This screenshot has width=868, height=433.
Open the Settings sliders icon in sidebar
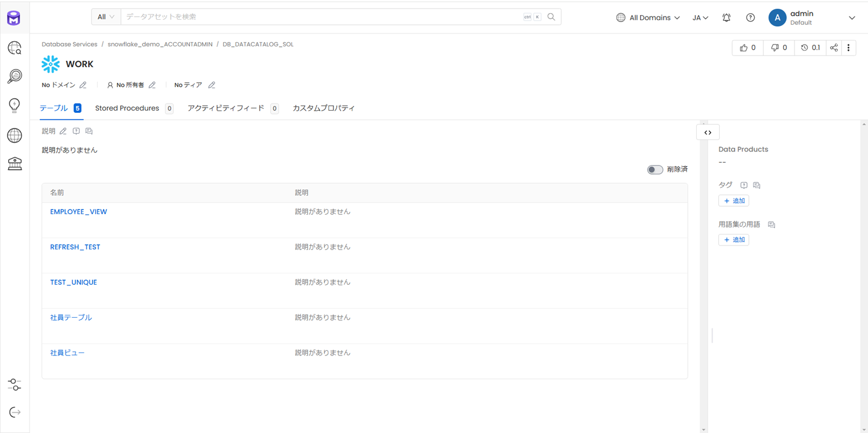(14, 384)
